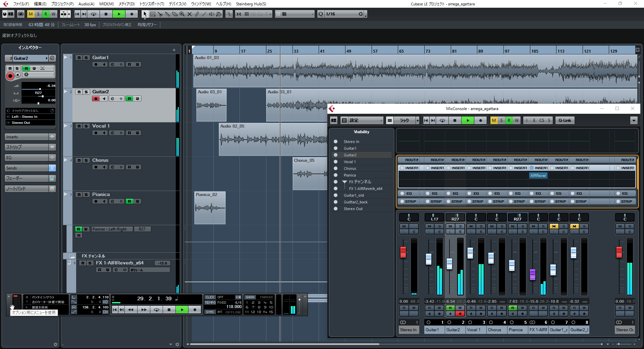Click Constrain Delay Compensation clock icon
Image resolution: width=644 pixels, height=349 pixels.
tap(21, 14)
